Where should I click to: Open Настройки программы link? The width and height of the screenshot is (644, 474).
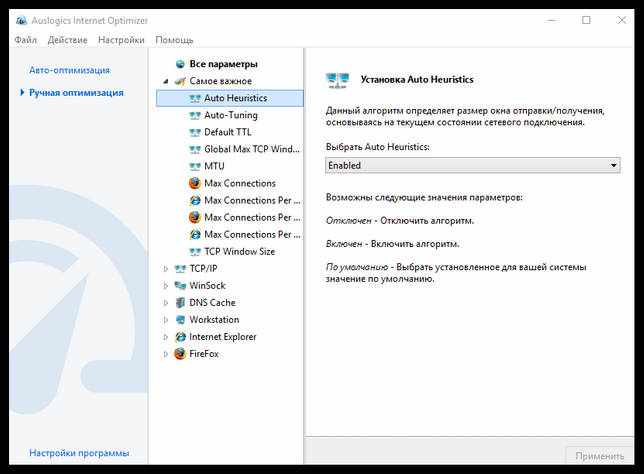[x=79, y=453]
